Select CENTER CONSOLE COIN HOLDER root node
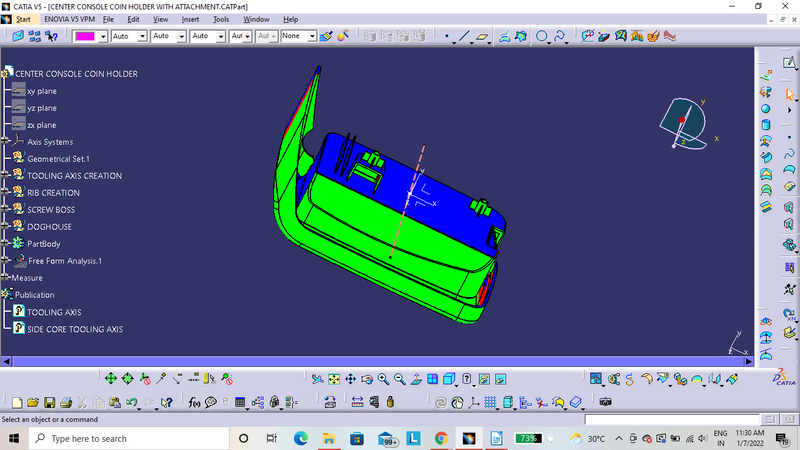 76,74
